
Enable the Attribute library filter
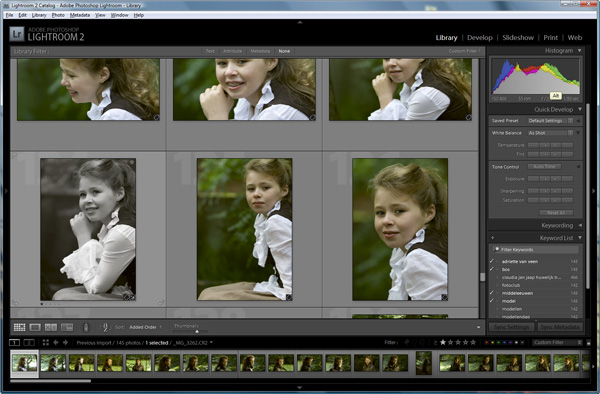[232, 51]
